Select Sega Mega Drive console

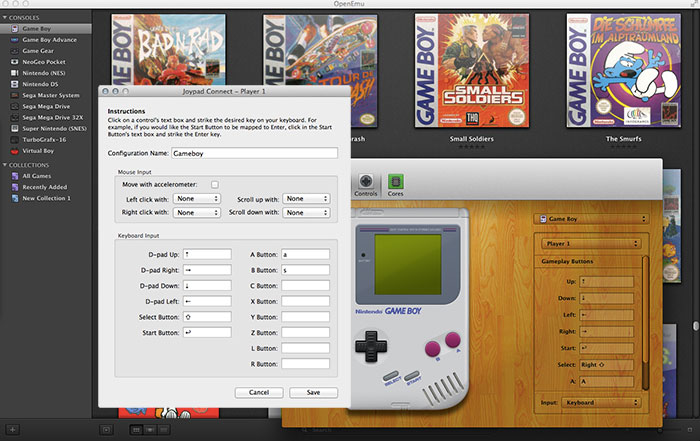[x=46, y=106]
